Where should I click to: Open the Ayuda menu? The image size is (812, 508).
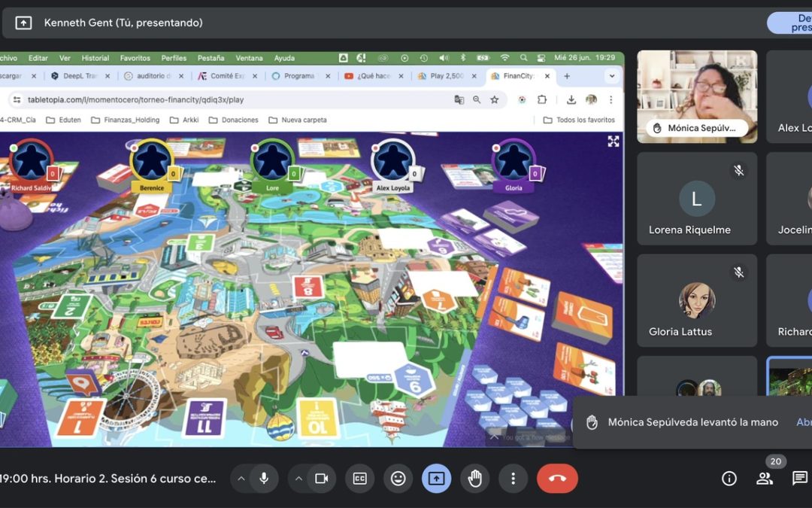pyautogui.click(x=284, y=58)
